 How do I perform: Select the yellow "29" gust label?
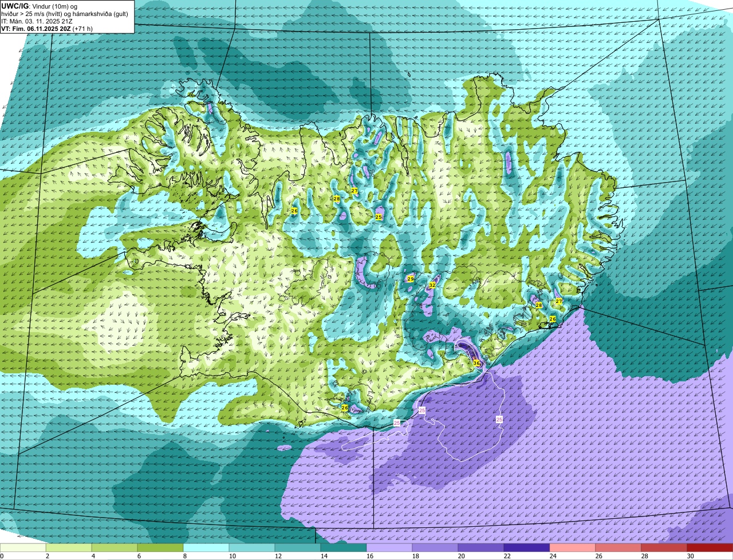click(410, 279)
